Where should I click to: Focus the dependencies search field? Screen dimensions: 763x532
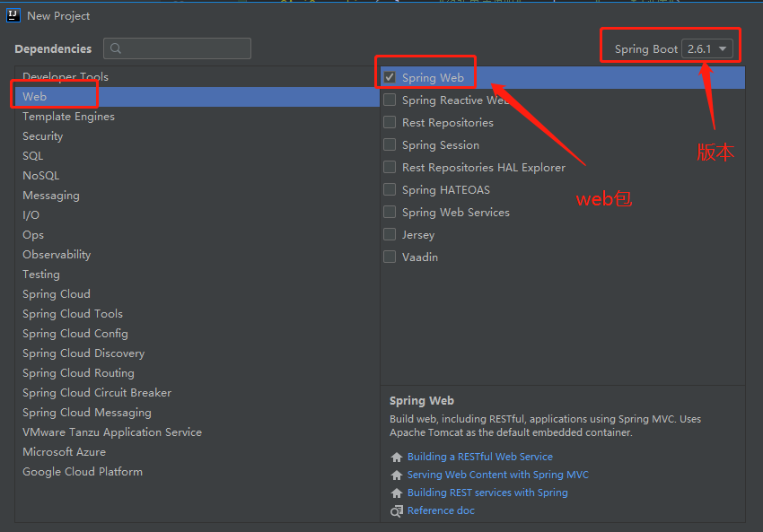click(x=177, y=48)
